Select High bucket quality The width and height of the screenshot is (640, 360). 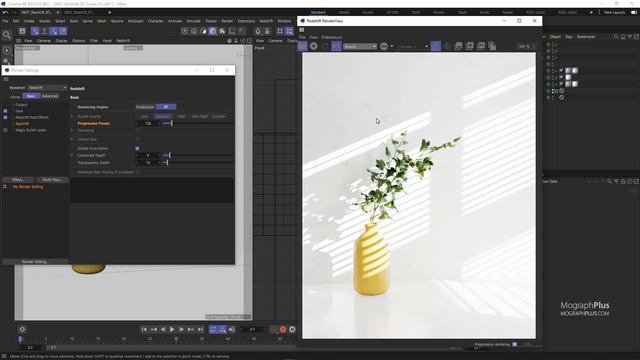pyautogui.click(x=181, y=117)
